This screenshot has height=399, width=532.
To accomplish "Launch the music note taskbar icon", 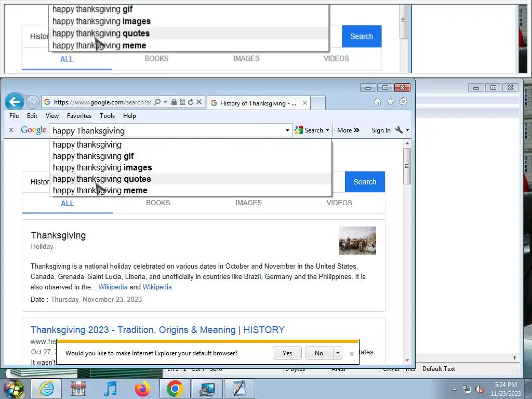I will point(110,389).
